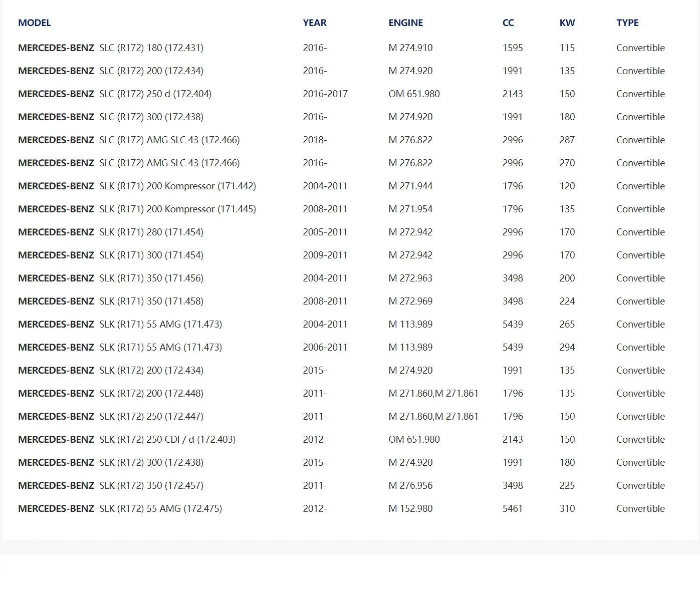Click the KW value 115
Viewport: 700px width, 598px height.
click(x=567, y=48)
